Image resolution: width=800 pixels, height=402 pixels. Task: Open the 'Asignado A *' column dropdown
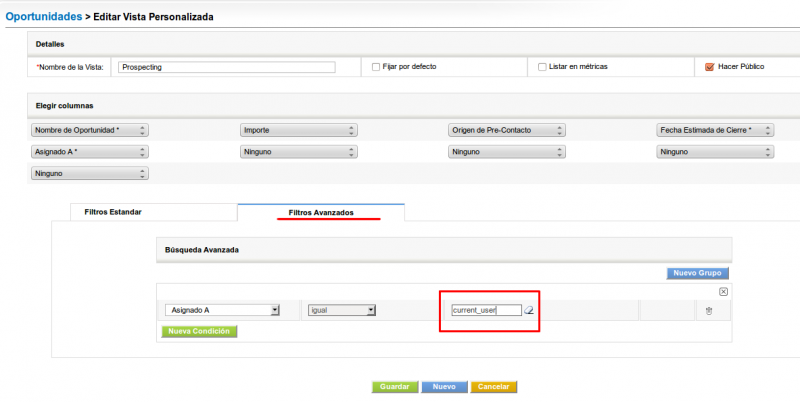[x=90, y=152]
